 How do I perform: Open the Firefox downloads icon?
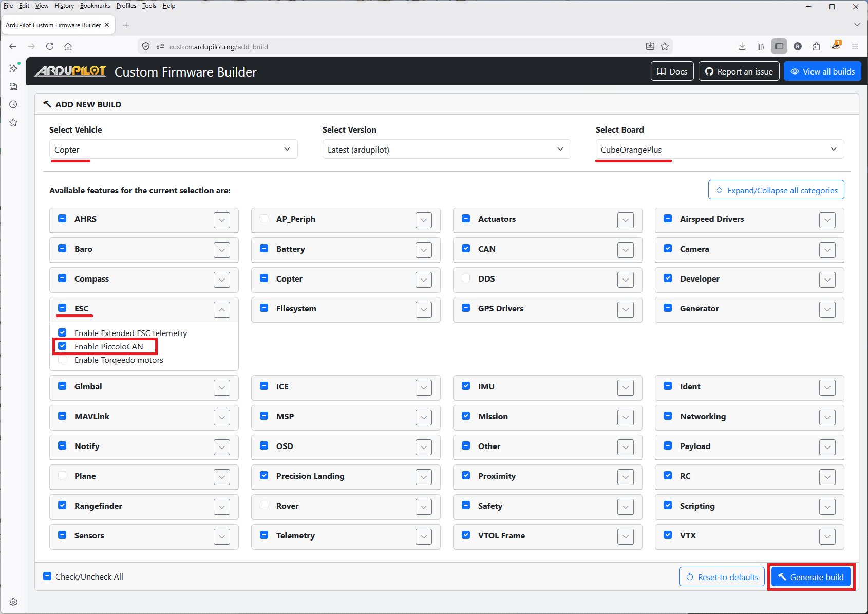tap(742, 46)
